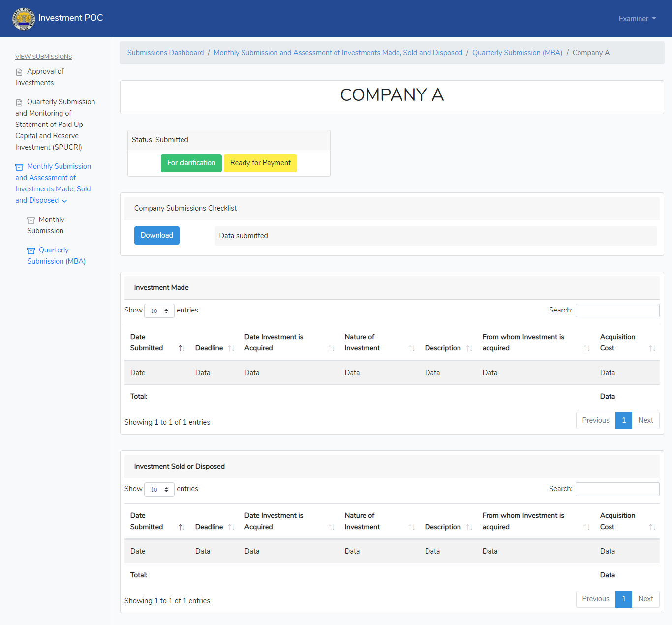
Task: Click the Ready for Payment button
Action: (260, 163)
